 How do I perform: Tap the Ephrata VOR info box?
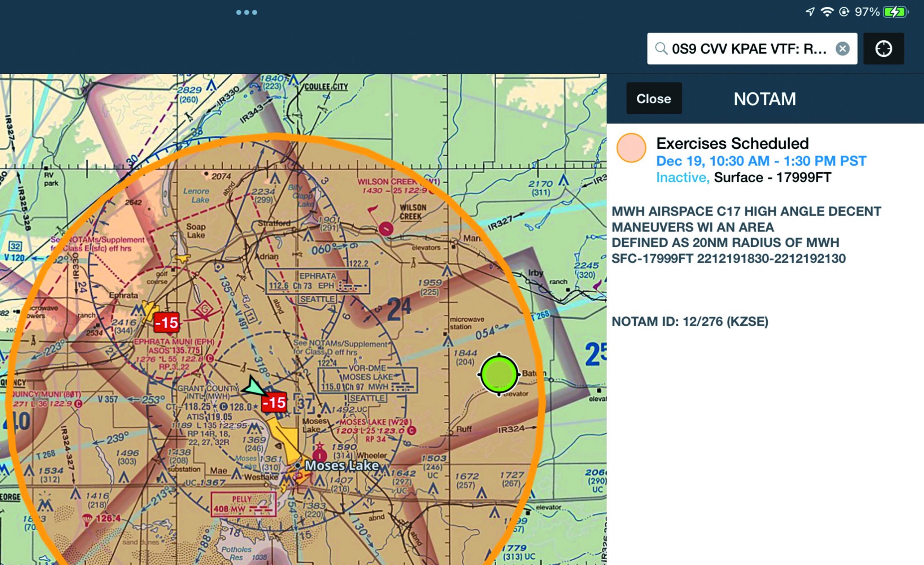[317, 281]
